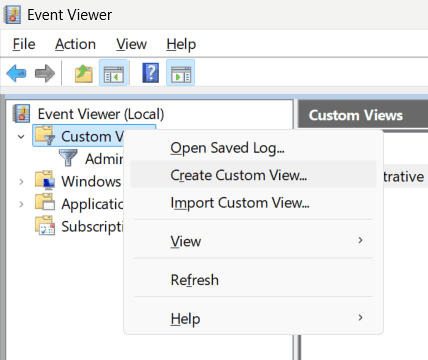Viewport: 428px width, 360px height.
Task: Click the Subscriptions folder icon
Action: click(45, 226)
